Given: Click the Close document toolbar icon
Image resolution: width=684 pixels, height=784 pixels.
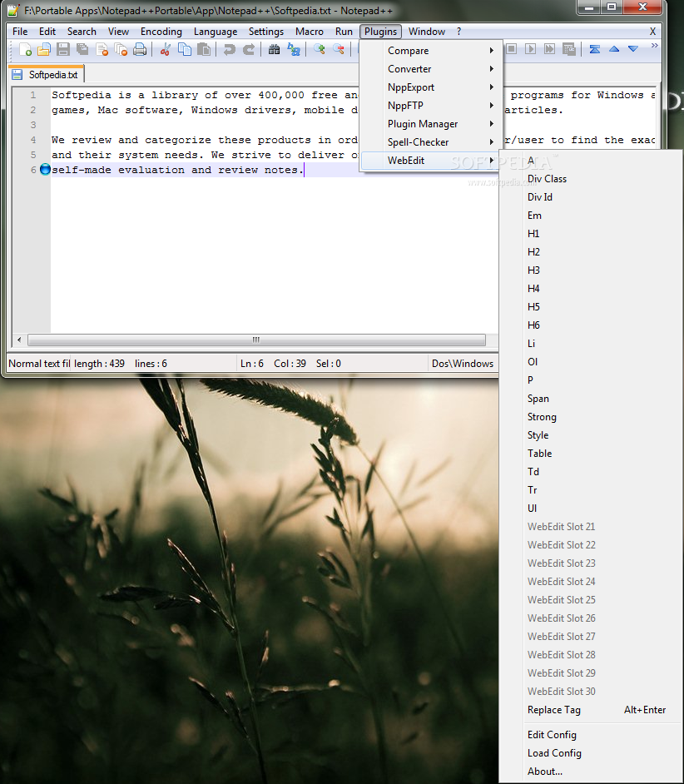Looking at the screenshot, I should (102, 49).
